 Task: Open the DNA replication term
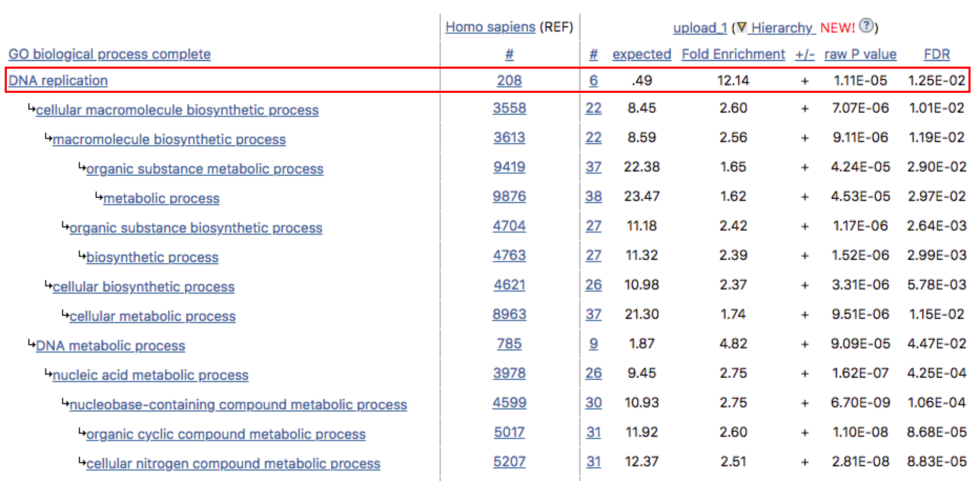58,80
